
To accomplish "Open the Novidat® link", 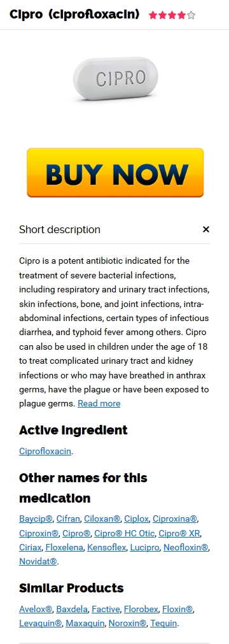I will [38, 561].
